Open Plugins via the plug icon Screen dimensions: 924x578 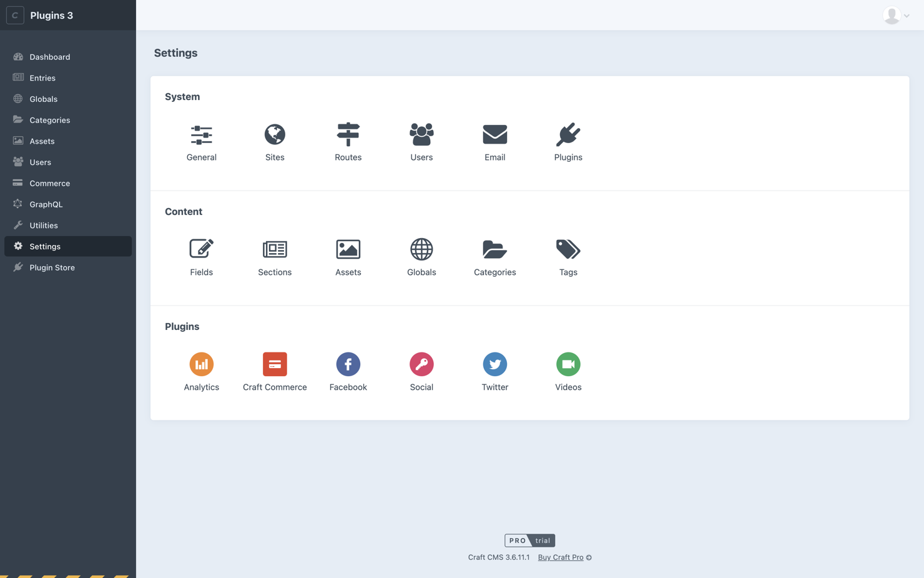click(568, 135)
